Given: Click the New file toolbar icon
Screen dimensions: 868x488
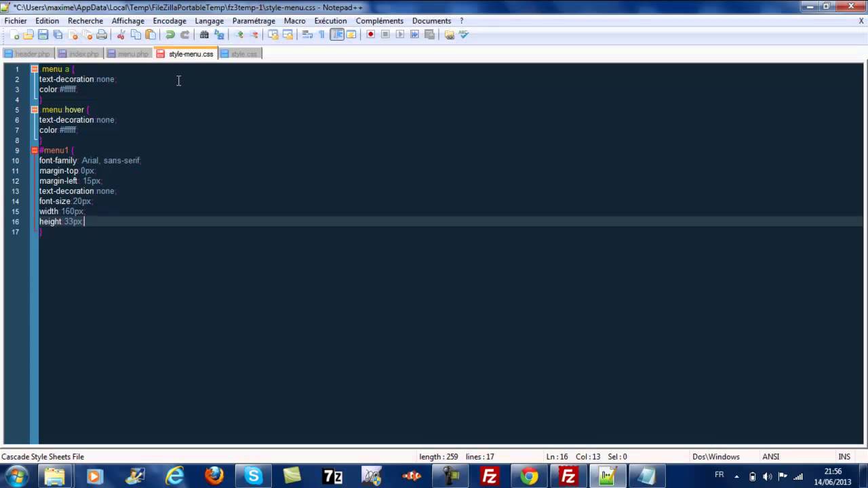Looking at the screenshot, I should pyautogui.click(x=14, y=35).
